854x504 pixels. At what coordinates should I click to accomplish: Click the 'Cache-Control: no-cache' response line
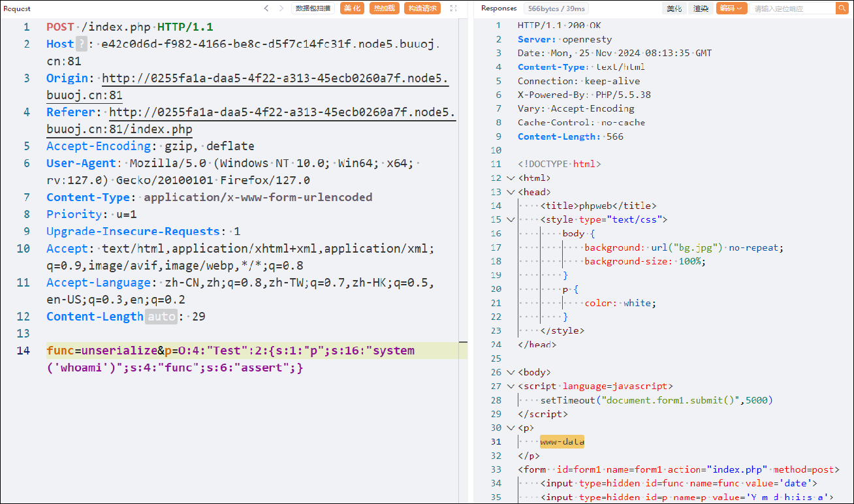(x=581, y=122)
